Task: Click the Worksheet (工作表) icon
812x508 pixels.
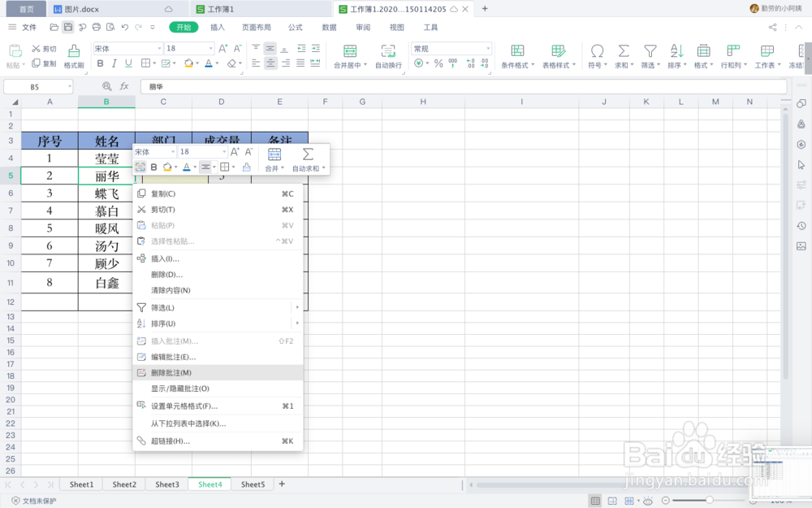Action: [767, 50]
